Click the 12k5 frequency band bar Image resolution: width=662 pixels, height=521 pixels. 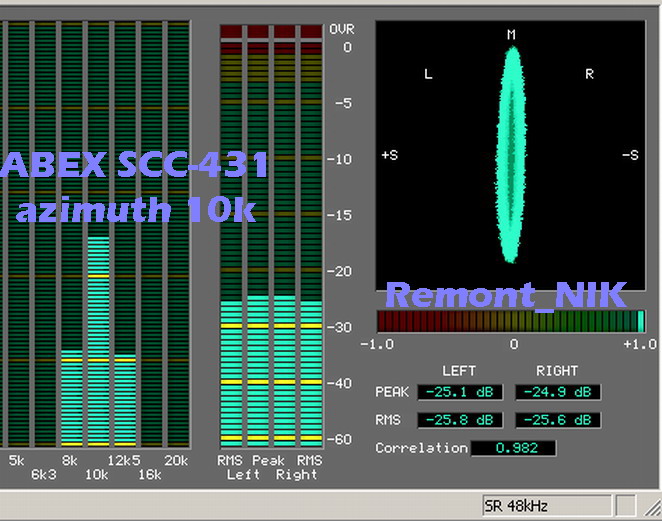coord(124,400)
